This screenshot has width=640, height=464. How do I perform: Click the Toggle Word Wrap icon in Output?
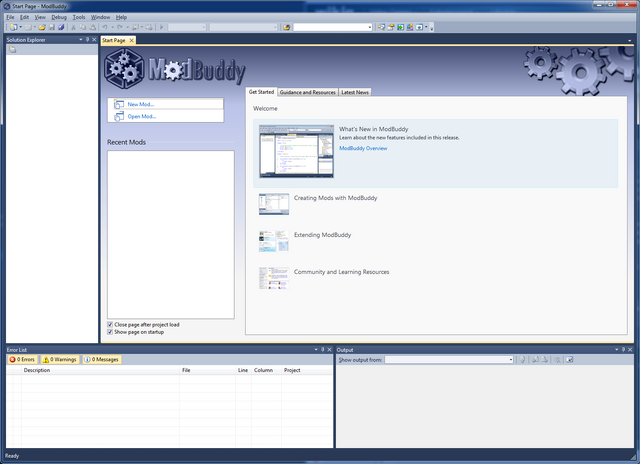[x=569, y=360]
